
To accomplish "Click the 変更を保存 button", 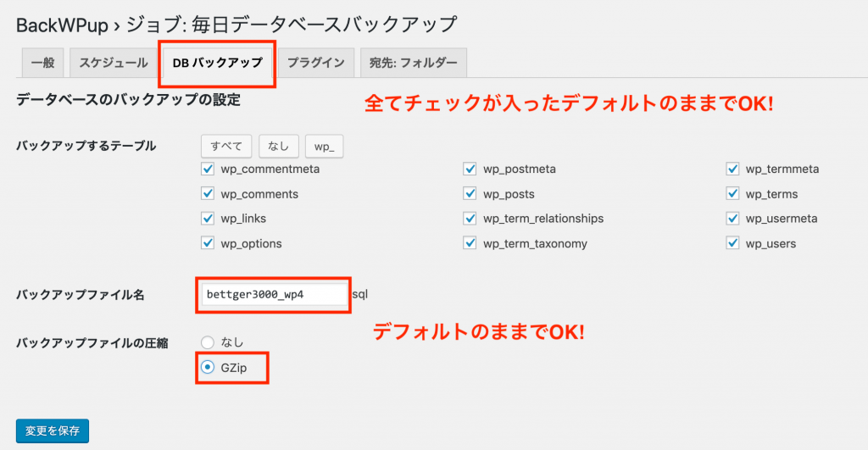I will [53, 431].
